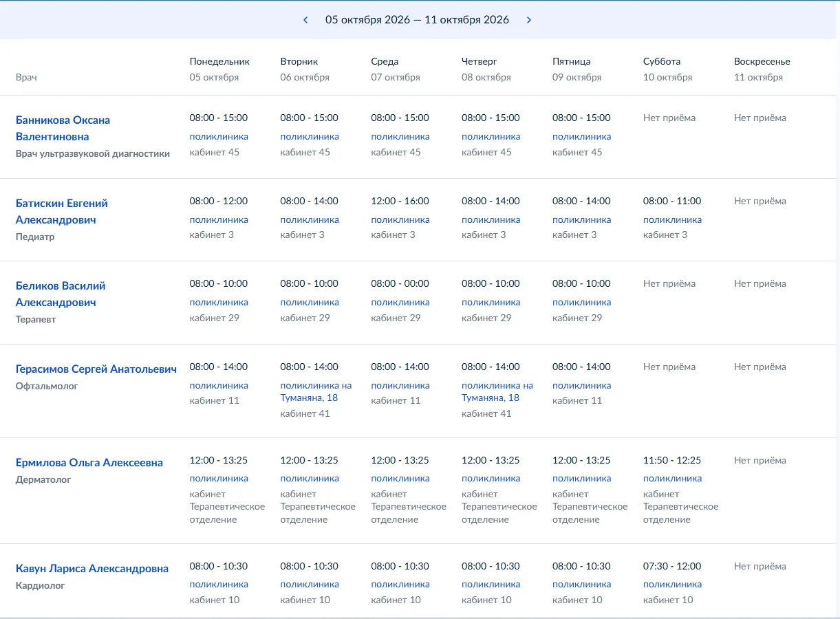Click the 'Суббота' column header
Image resolution: width=840 pixels, height=619 pixels.
(x=662, y=61)
